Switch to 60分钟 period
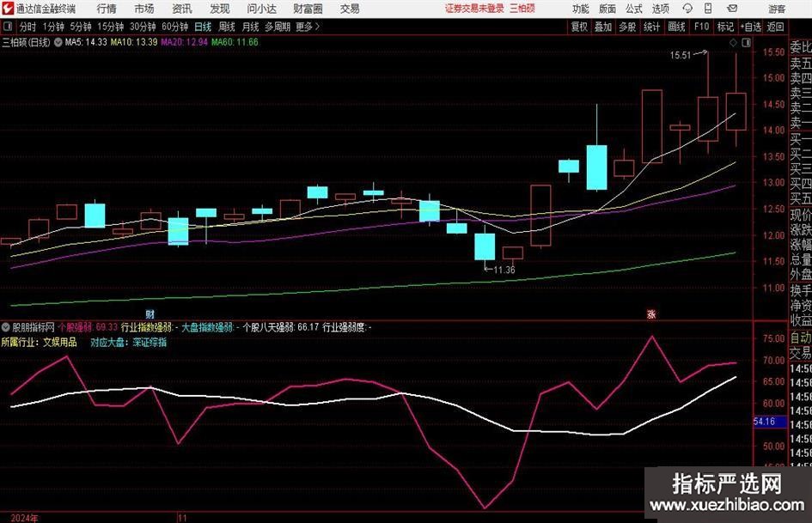The width and height of the screenshot is (812, 523). pyautogui.click(x=175, y=27)
